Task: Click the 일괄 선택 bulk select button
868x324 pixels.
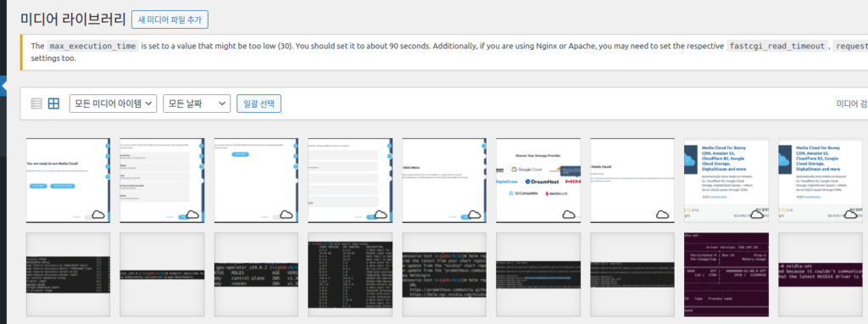Action: (259, 103)
